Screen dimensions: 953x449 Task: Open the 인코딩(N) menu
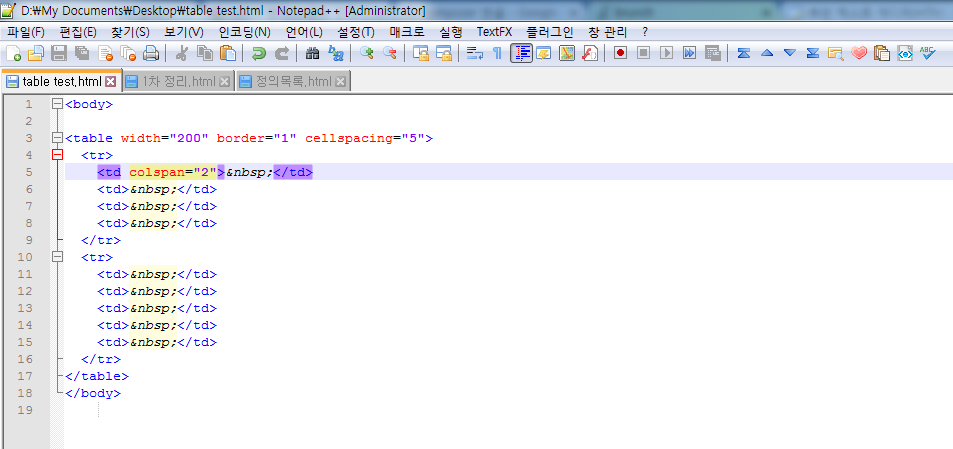(244, 32)
